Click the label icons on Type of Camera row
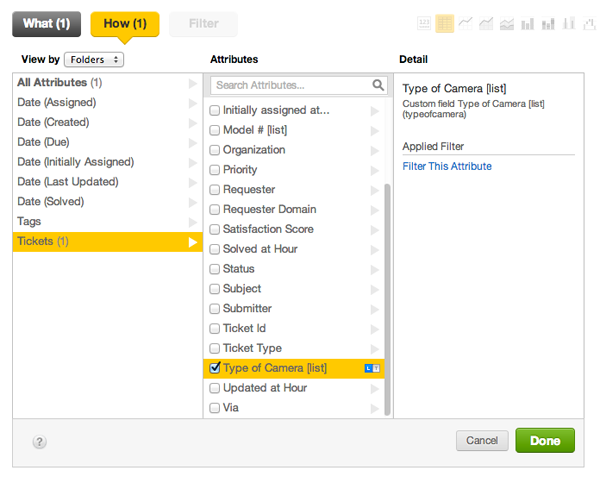Screen dimensions: 600x483 point(372,368)
